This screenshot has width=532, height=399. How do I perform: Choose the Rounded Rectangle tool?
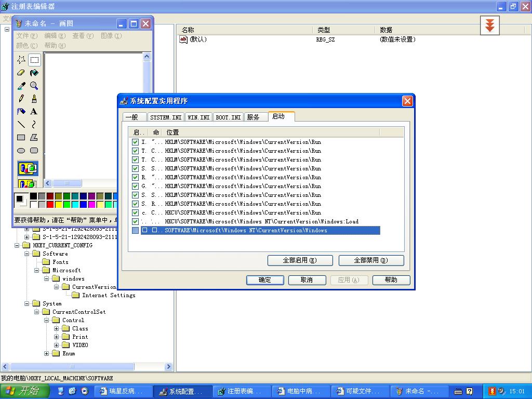point(34,150)
